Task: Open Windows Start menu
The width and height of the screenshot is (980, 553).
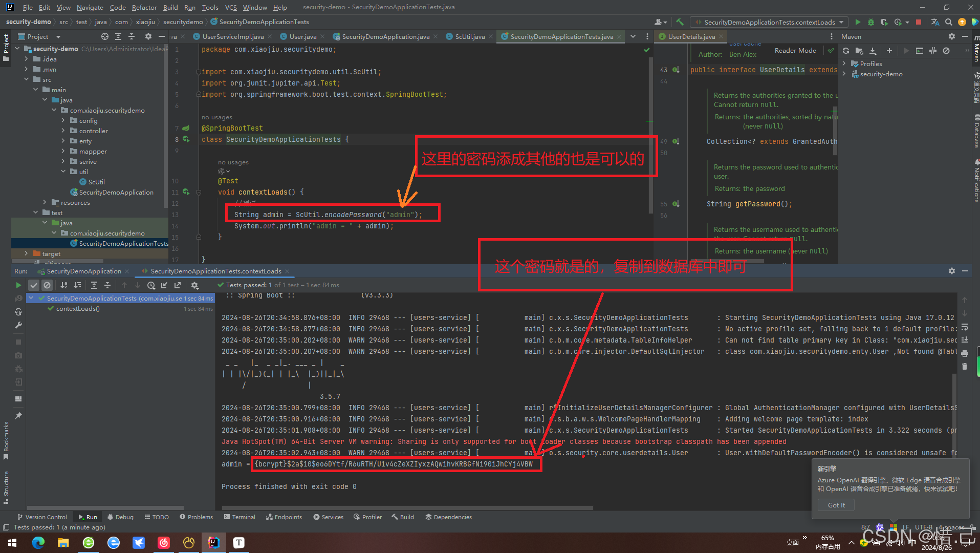Action: click(x=12, y=543)
